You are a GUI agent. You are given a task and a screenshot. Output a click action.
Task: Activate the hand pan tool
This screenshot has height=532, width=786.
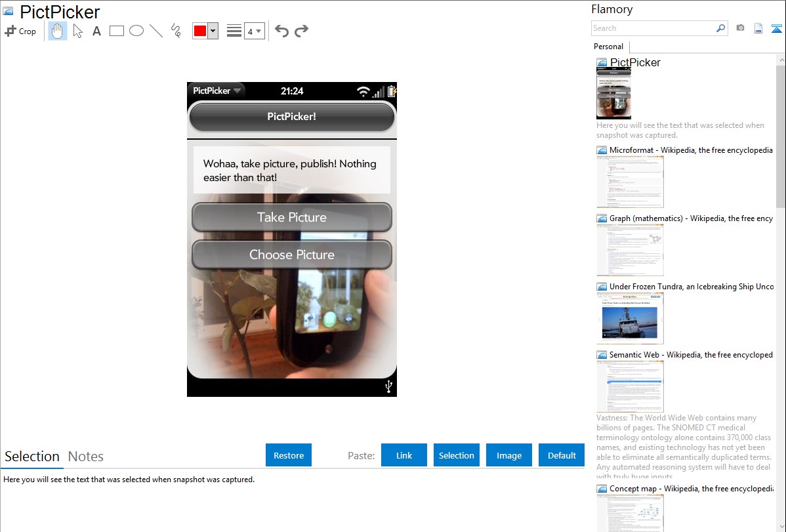[57, 31]
